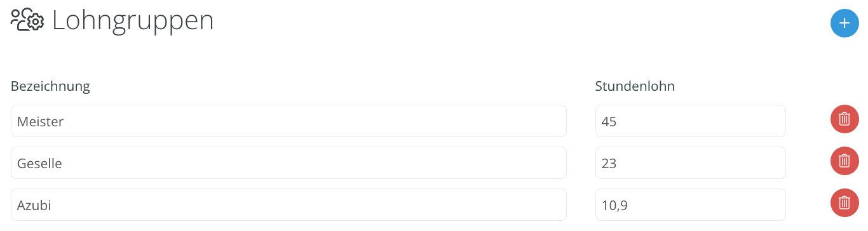Delete the Azubi wage group
The height and width of the screenshot is (231, 868).
click(x=844, y=202)
